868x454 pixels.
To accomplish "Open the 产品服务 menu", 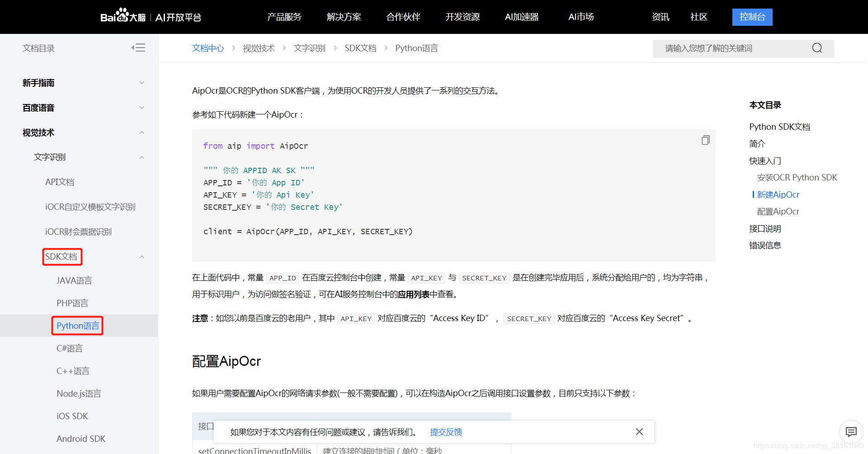I will [284, 17].
